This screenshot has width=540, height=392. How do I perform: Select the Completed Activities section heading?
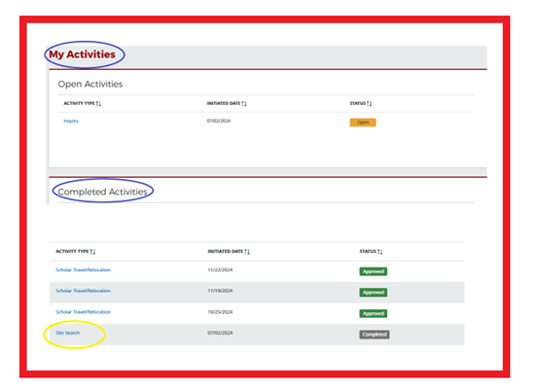[x=102, y=192]
